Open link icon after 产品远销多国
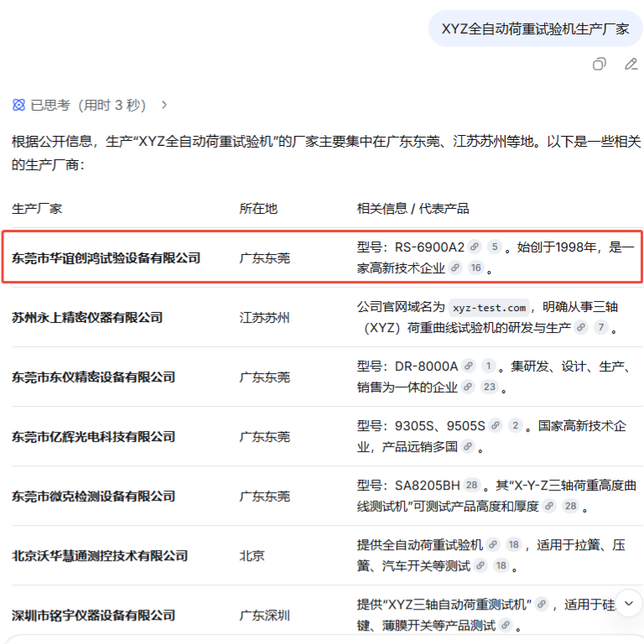Image resolution: width=644 pixels, height=644 pixels. (468, 446)
